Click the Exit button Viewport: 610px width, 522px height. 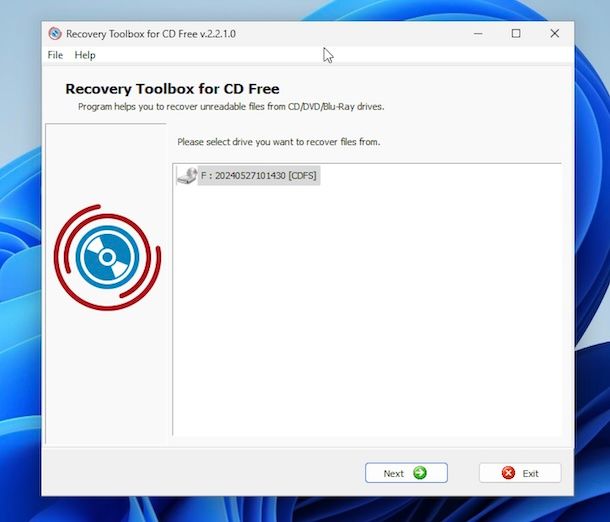pos(520,473)
